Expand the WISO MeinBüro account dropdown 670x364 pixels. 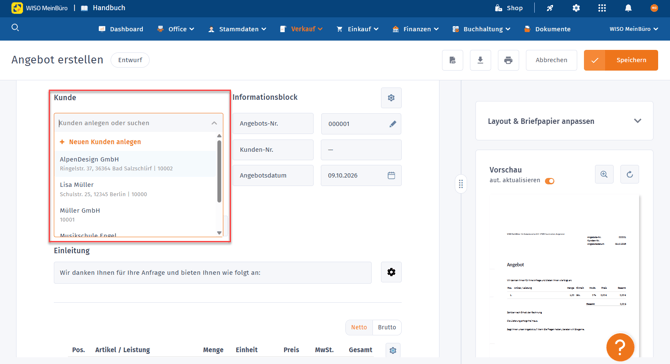634,29
